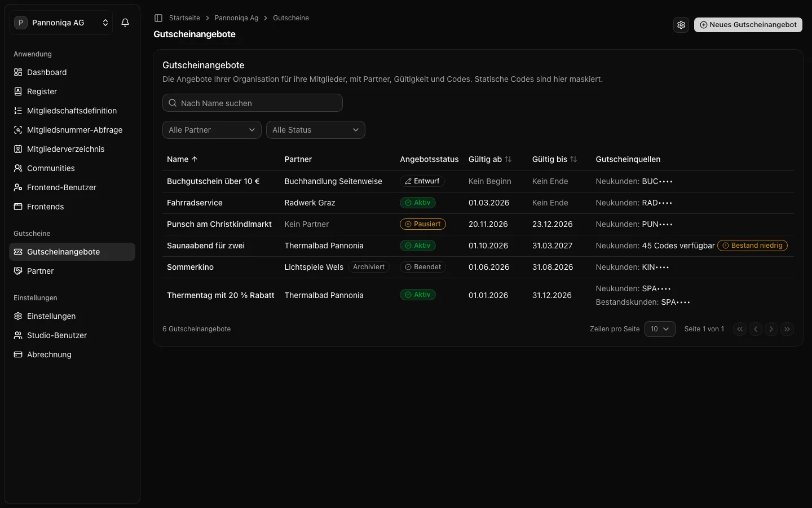This screenshot has height=508, width=812.
Task: Click the Abrechnung card icon
Action: [x=18, y=354]
